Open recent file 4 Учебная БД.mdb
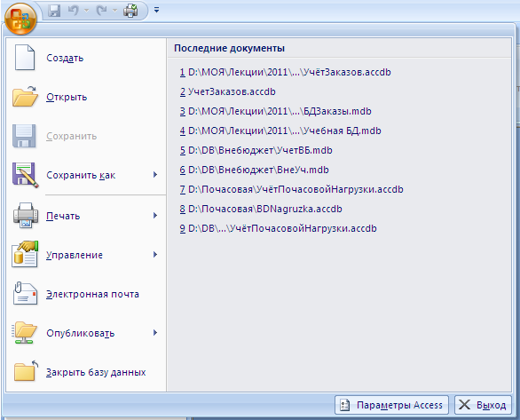Image resolution: width=520 pixels, height=420 pixels. coord(280,131)
